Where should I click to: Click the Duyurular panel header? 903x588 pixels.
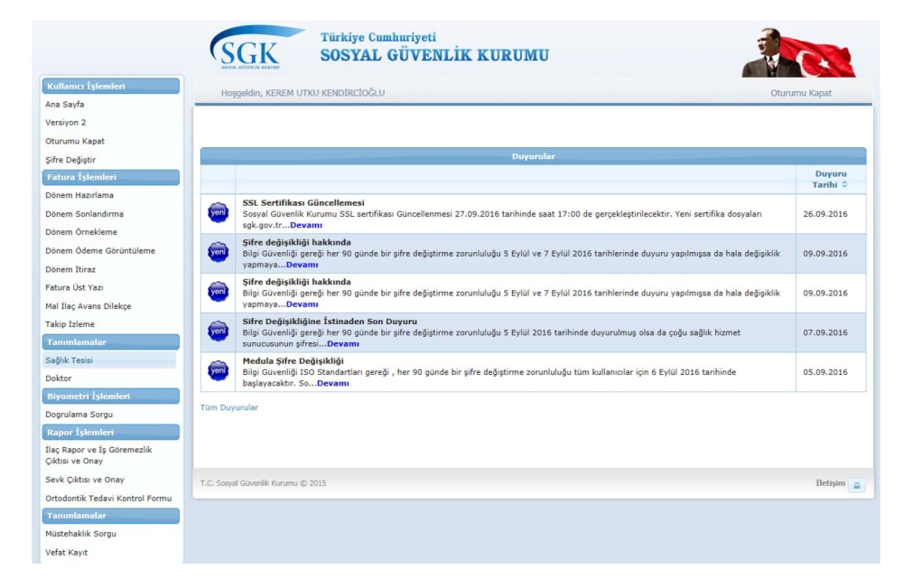tap(533, 156)
